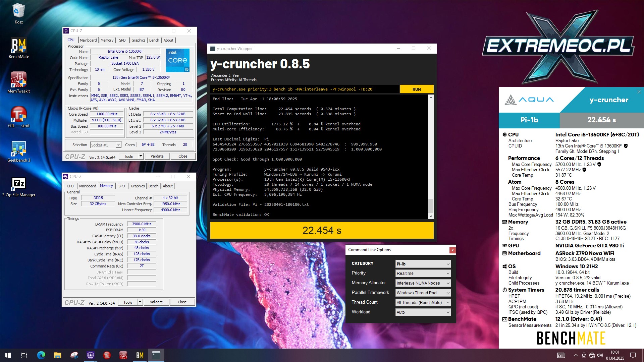Open the Snipping Tool taskbar icon
The width and height of the screenshot is (644, 362).
(74, 355)
